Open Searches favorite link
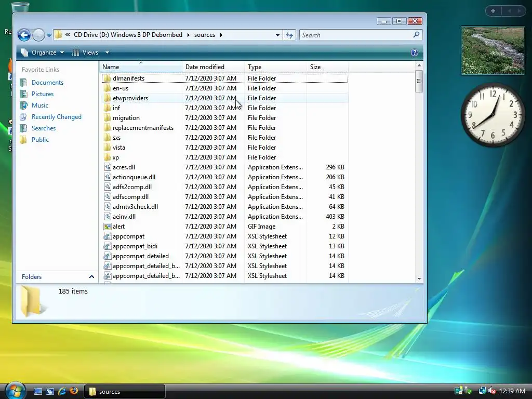 point(44,128)
